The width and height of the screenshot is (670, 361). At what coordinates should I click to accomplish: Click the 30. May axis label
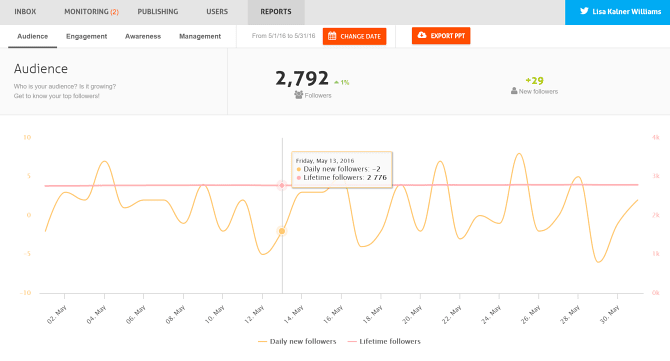click(x=610, y=314)
